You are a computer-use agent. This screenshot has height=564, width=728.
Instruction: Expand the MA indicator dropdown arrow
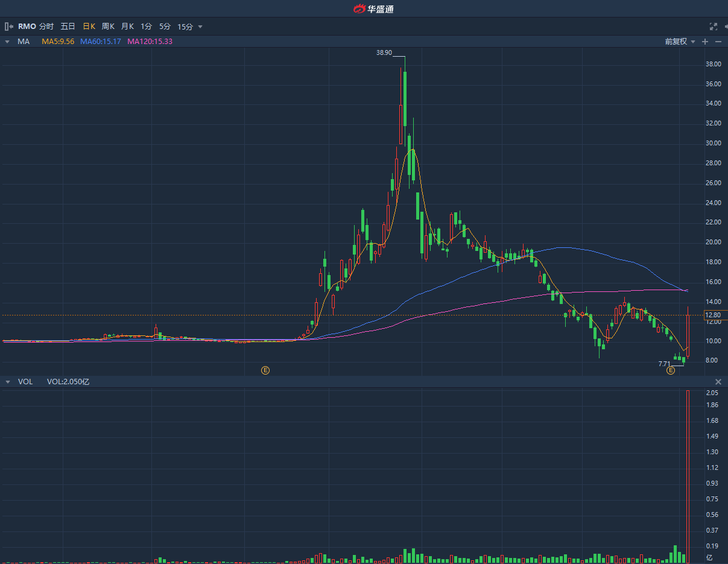[7, 42]
